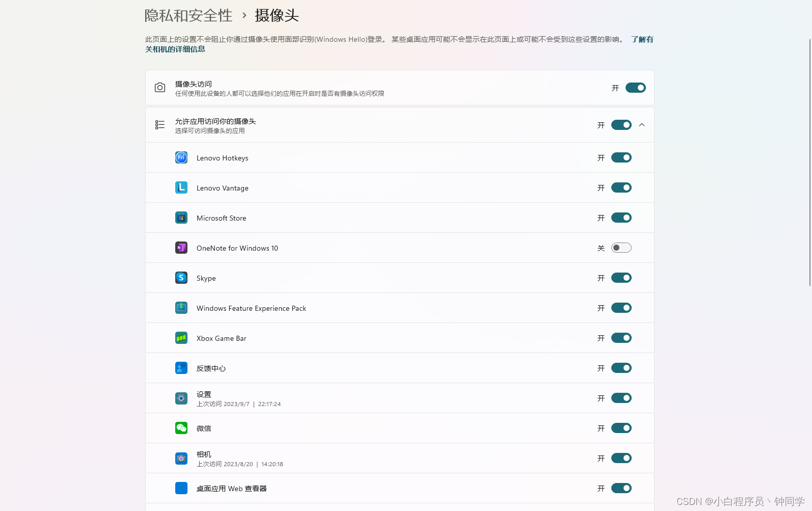
Task: Collapse the 允许应用访问你的摄像头 section chevron
Action: tap(642, 125)
